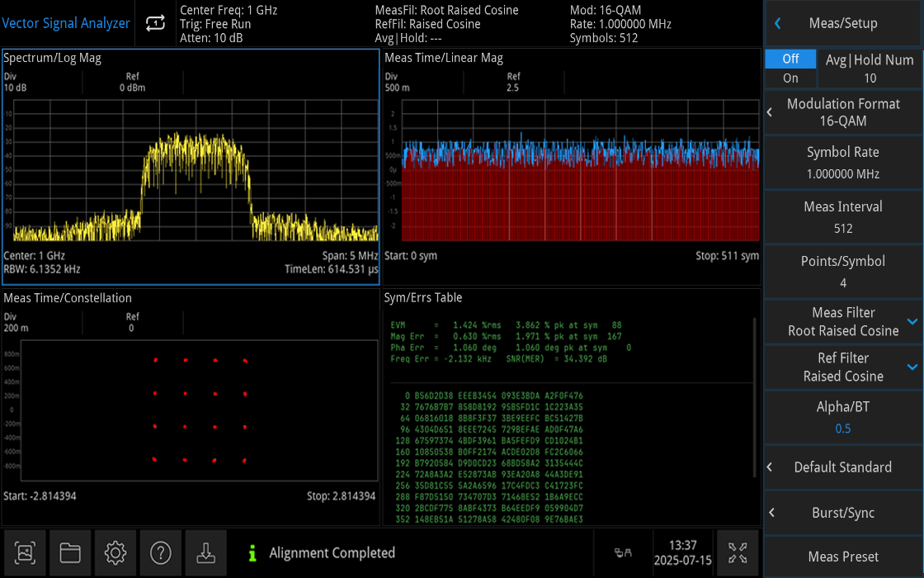Screen dimensions: 924x578
Task: Expand the Meas Filter dropdown
Action: pos(912,321)
